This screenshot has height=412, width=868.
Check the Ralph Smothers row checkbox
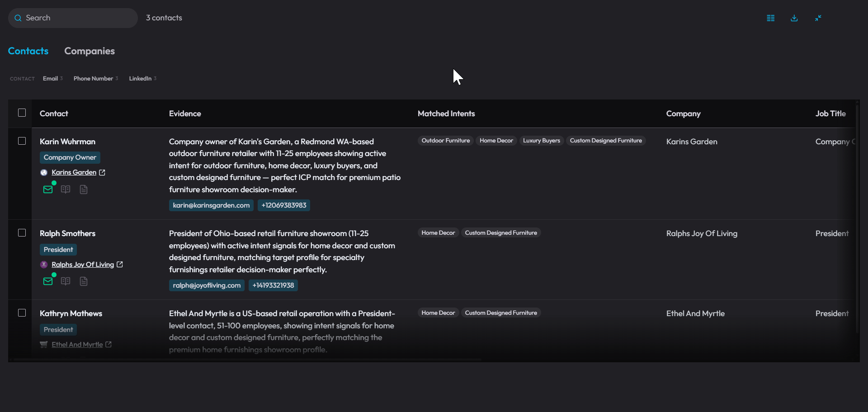pyautogui.click(x=22, y=232)
